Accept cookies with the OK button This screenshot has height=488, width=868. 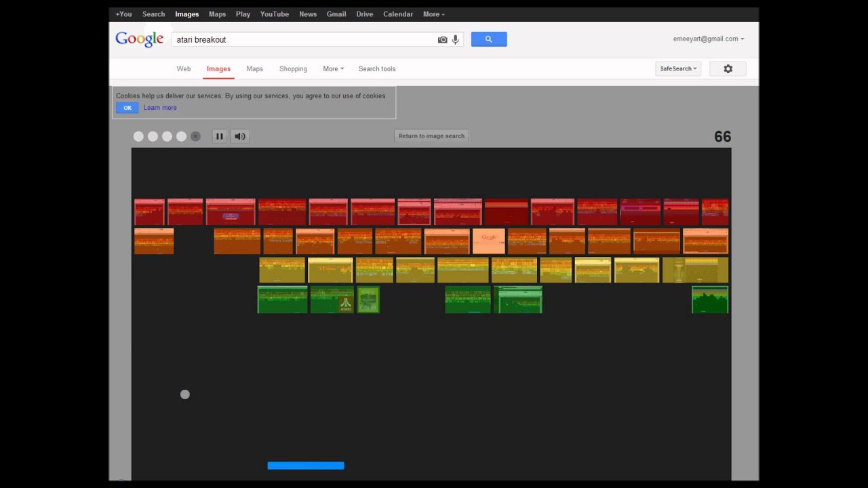pyautogui.click(x=127, y=108)
